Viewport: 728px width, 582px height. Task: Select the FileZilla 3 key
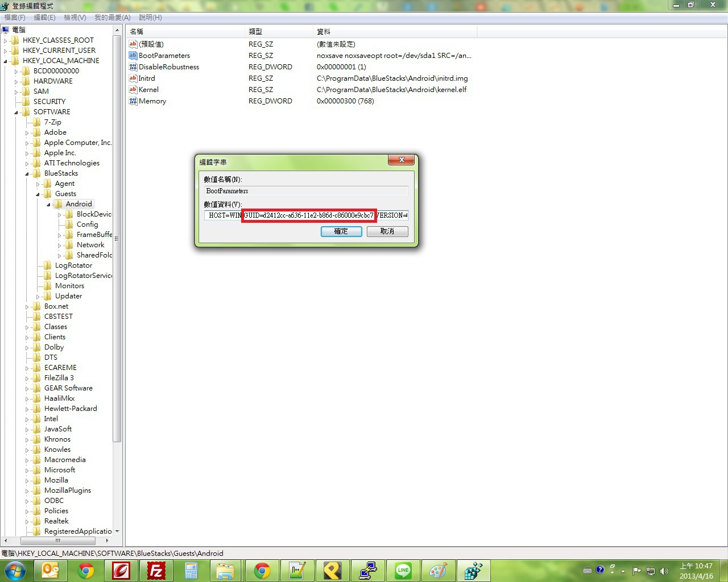pyautogui.click(x=59, y=378)
